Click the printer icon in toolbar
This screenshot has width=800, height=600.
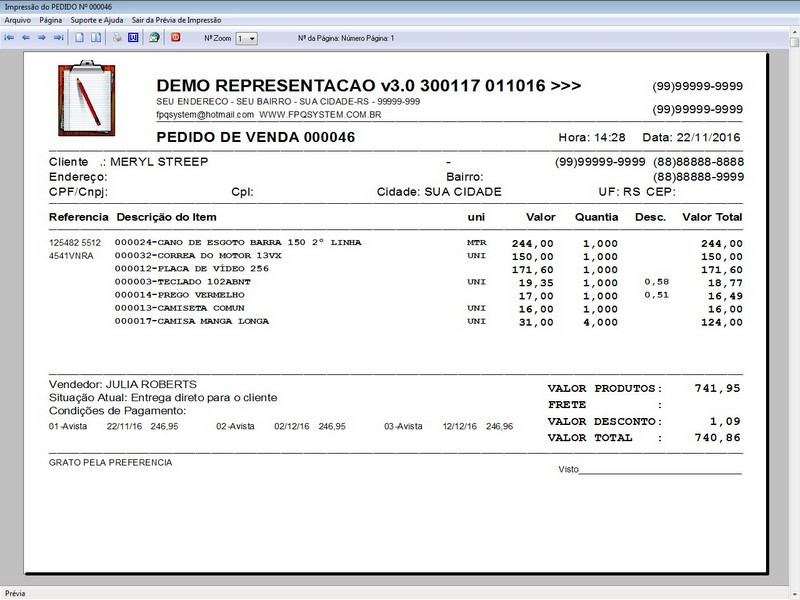point(117,38)
